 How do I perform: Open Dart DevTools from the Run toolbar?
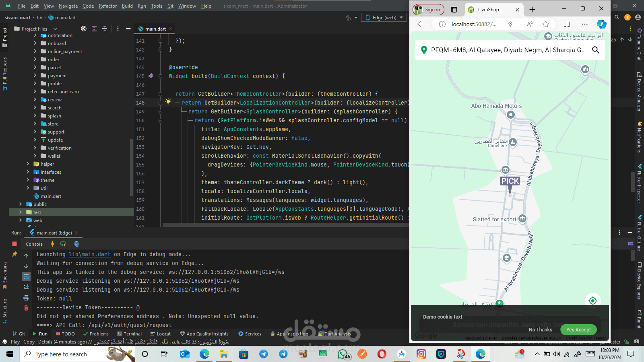76,244
